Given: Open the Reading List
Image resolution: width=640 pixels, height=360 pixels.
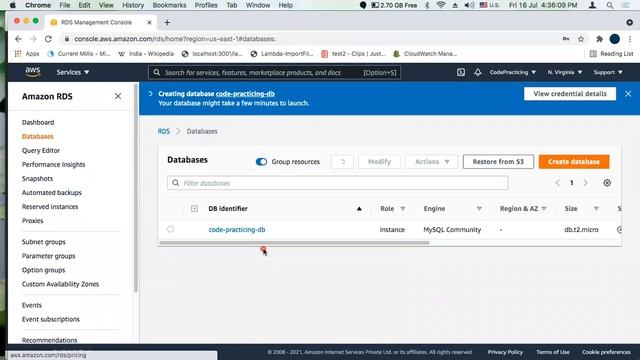Looking at the screenshot, I should [611, 53].
